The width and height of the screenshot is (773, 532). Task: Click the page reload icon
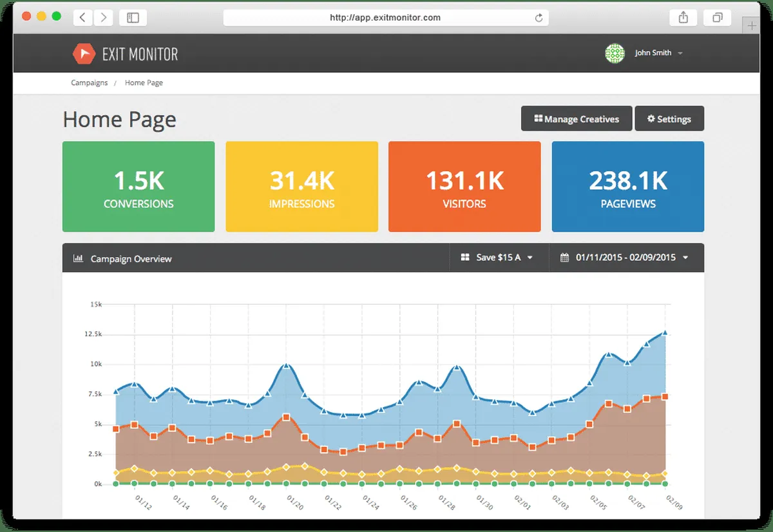pyautogui.click(x=539, y=18)
